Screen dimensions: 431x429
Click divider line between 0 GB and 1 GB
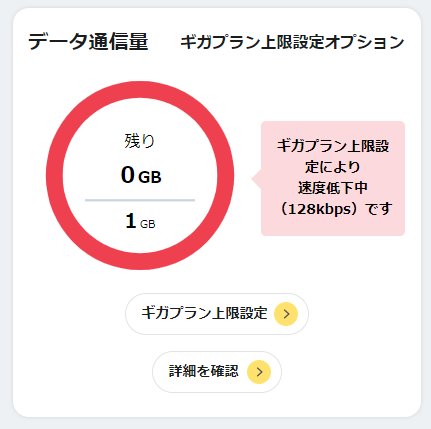pos(140,200)
